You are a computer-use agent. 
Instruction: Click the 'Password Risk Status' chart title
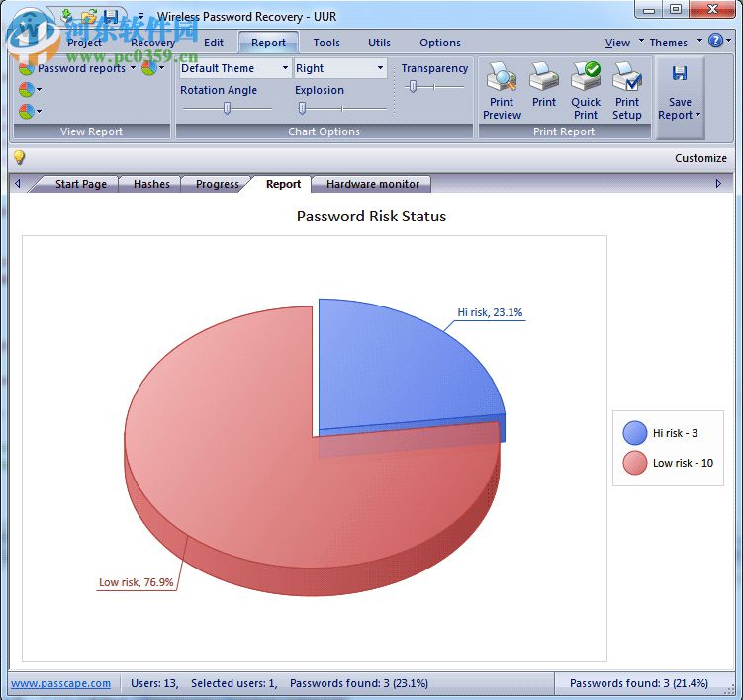[371, 216]
